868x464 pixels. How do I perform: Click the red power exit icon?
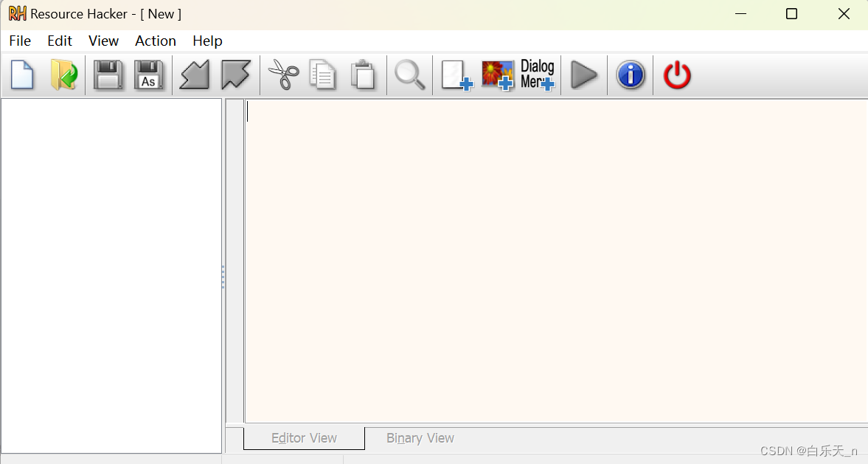tap(677, 75)
